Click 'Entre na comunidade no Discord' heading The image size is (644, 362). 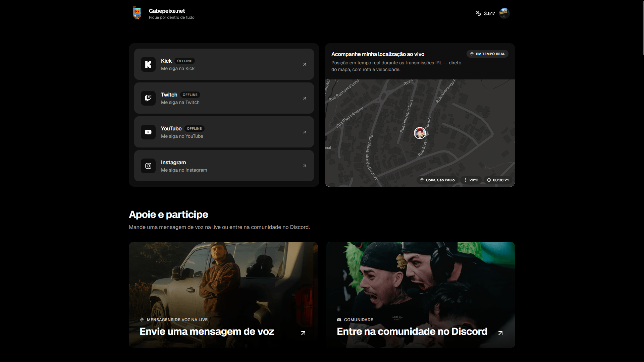click(412, 331)
